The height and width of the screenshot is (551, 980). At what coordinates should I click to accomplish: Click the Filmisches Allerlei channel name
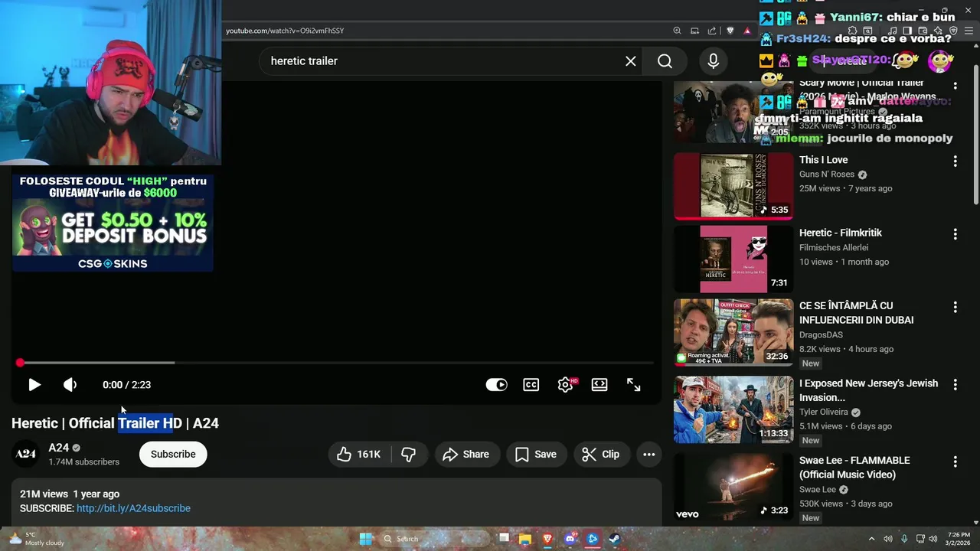coord(834,247)
